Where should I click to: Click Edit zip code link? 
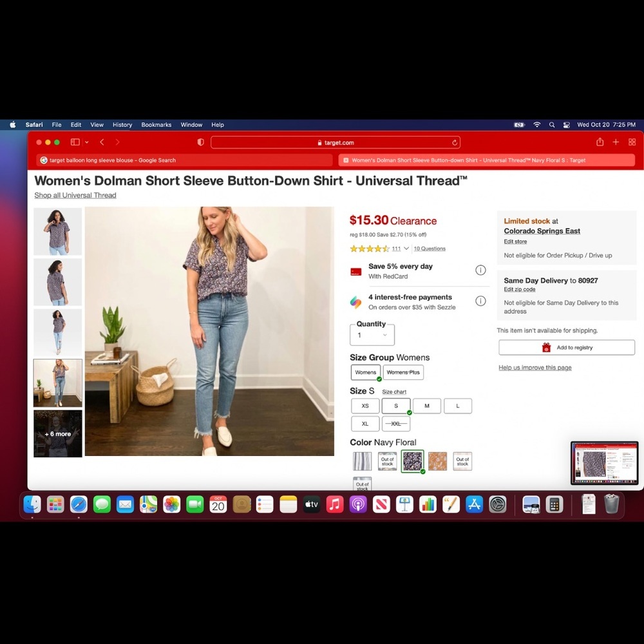(x=520, y=289)
